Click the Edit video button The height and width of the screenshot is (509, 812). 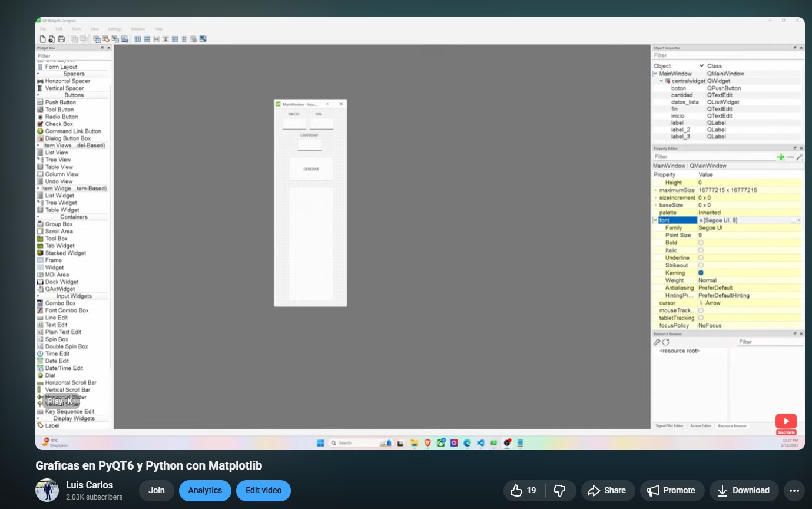263,490
